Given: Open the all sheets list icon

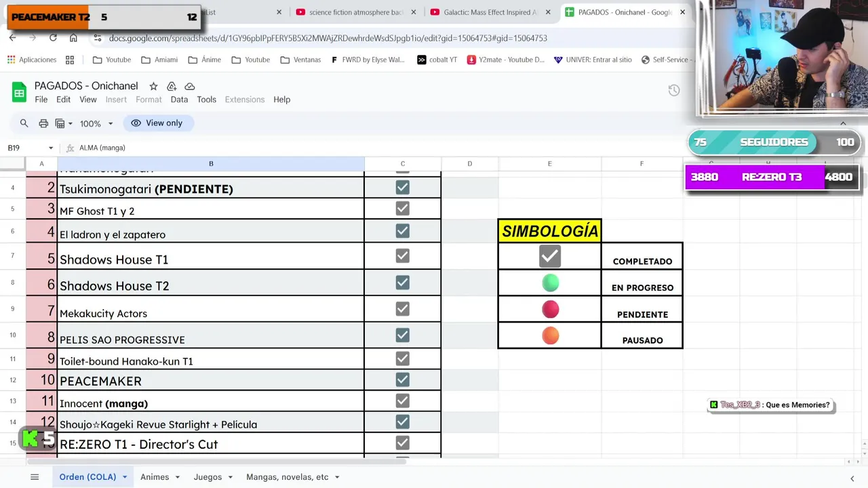Looking at the screenshot, I should click(x=35, y=477).
